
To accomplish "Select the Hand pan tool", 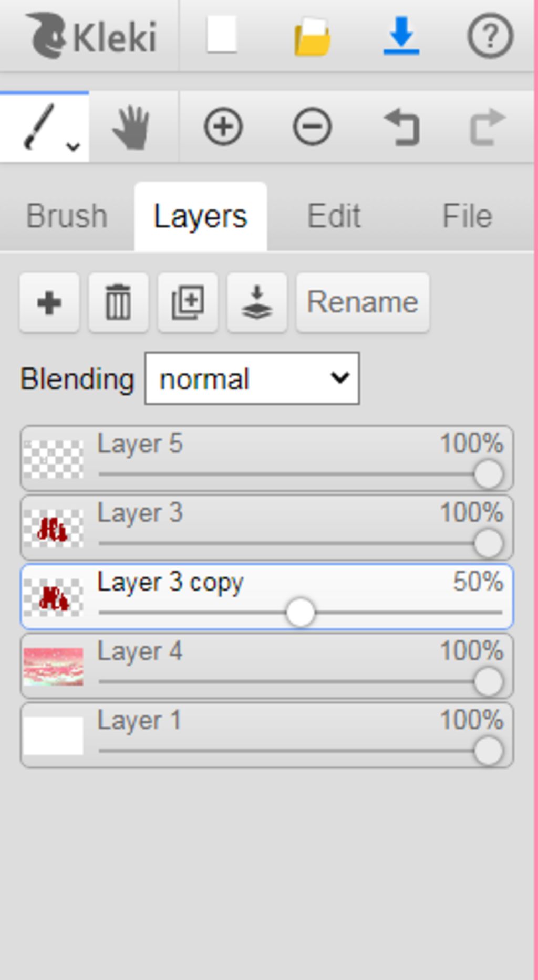I will [132, 127].
